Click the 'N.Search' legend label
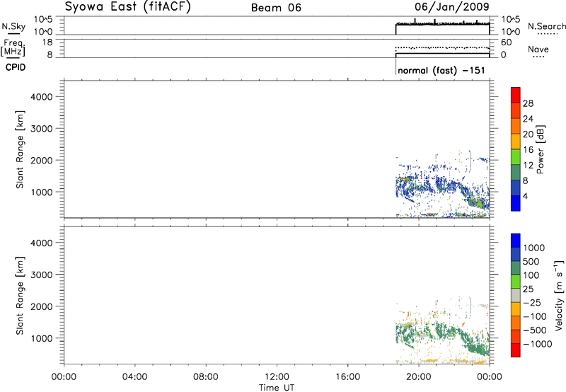Screen dimensions: 566x392 click(x=546, y=26)
